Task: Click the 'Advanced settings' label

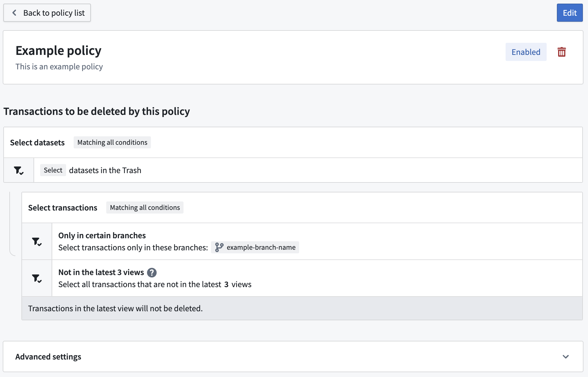Action: pyautogui.click(x=48, y=356)
